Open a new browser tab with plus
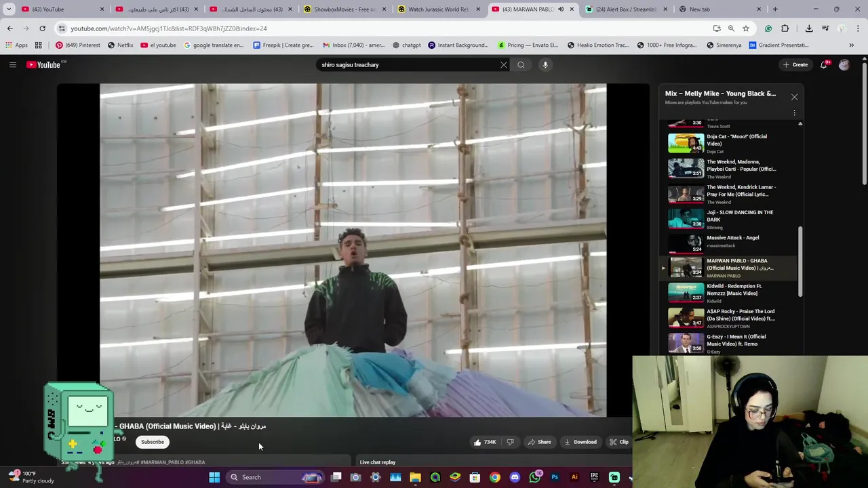Image resolution: width=868 pixels, height=488 pixels. click(x=775, y=9)
